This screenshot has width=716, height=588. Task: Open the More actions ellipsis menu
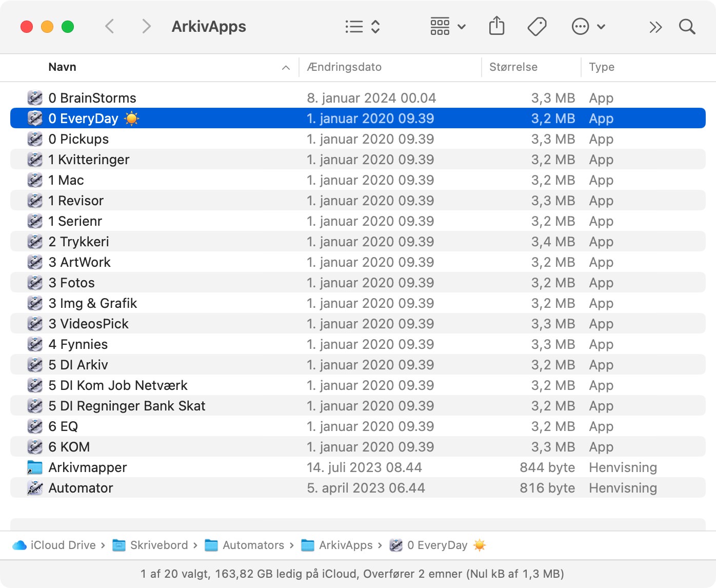pyautogui.click(x=588, y=27)
